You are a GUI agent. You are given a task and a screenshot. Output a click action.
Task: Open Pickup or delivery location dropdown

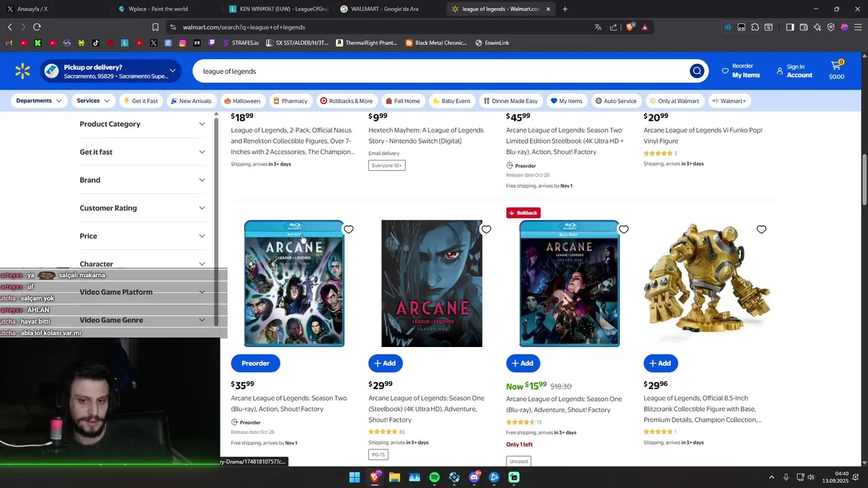coord(111,71)
